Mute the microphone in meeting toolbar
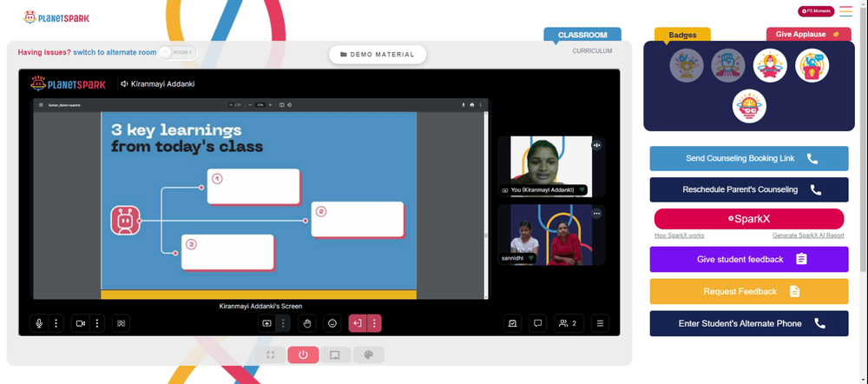Image resolution: width=868 pixels, height=384 pixels. pos(39,323)
